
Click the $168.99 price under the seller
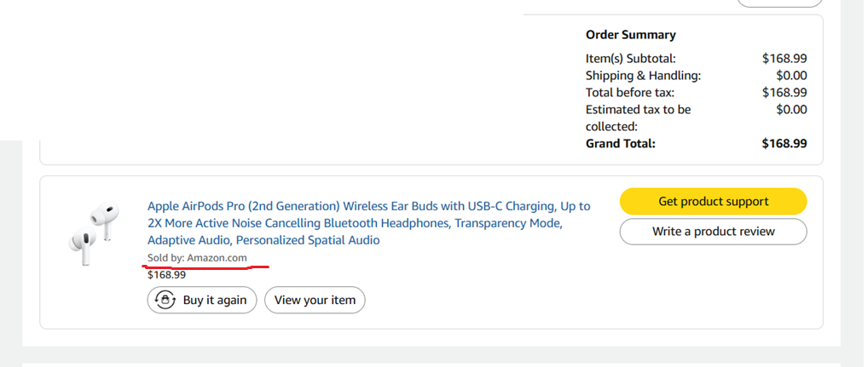(166, 275)
